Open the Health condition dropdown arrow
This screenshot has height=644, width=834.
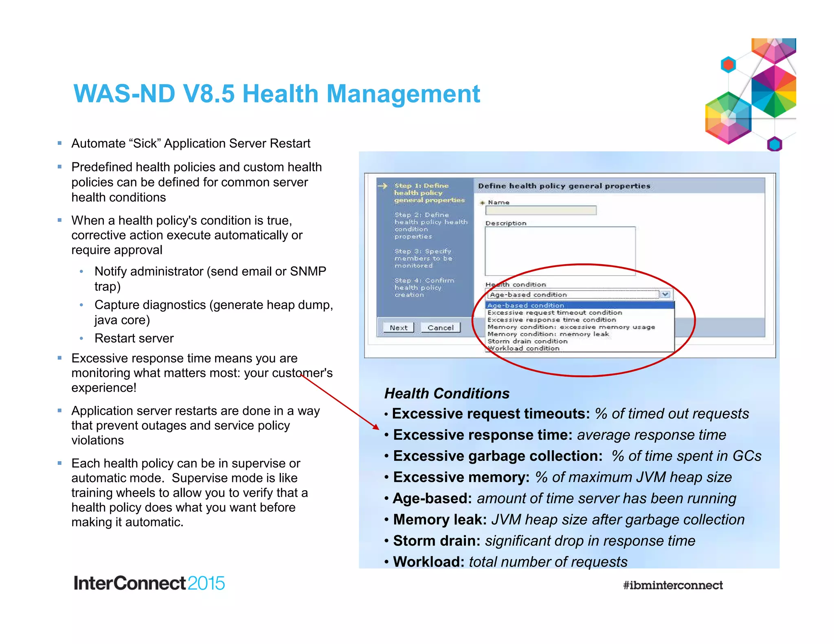pyautogui.click(x=665, y=294)
